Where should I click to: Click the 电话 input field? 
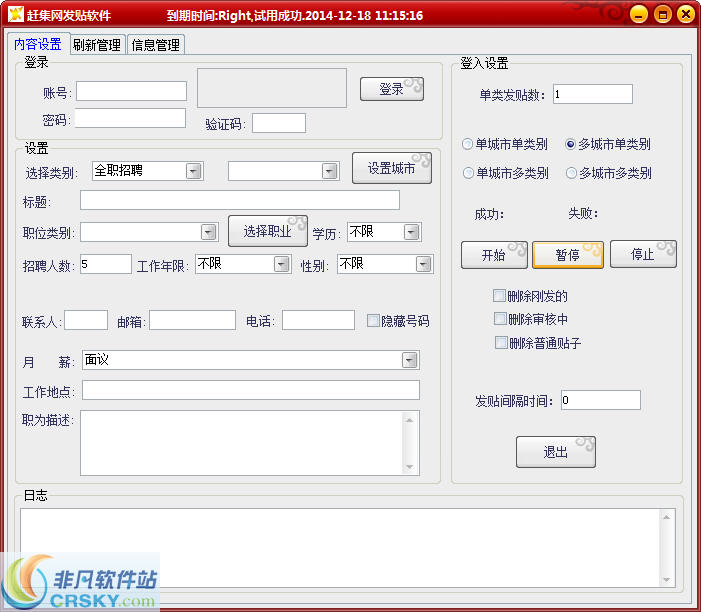point(318,320)
